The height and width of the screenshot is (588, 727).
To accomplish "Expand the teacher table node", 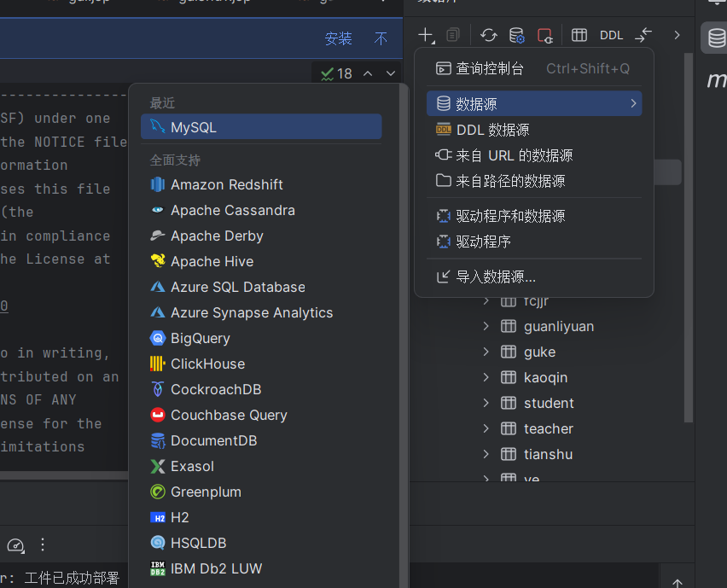I will pyautogui.click(x=486, y=428).
